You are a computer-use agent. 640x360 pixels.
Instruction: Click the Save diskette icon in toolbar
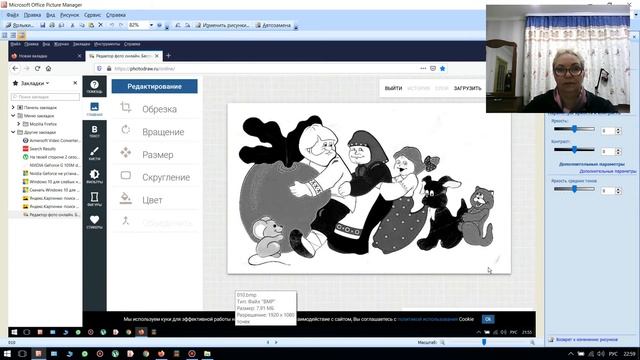(42, 25)
